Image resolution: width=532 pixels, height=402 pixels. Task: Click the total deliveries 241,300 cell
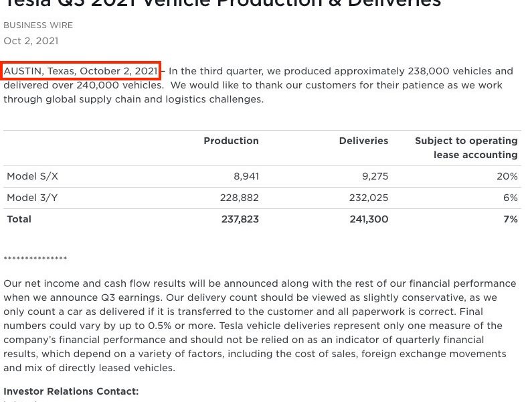(369, 219)
